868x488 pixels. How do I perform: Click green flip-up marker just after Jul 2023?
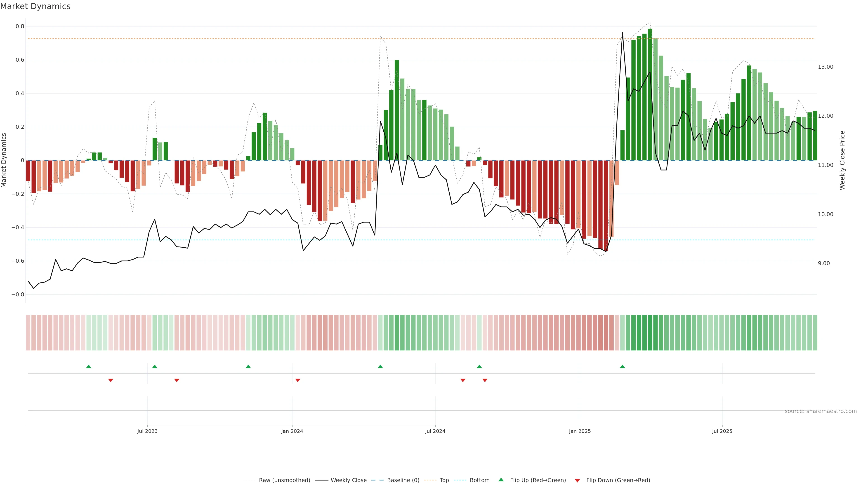(x=155, y=366)
